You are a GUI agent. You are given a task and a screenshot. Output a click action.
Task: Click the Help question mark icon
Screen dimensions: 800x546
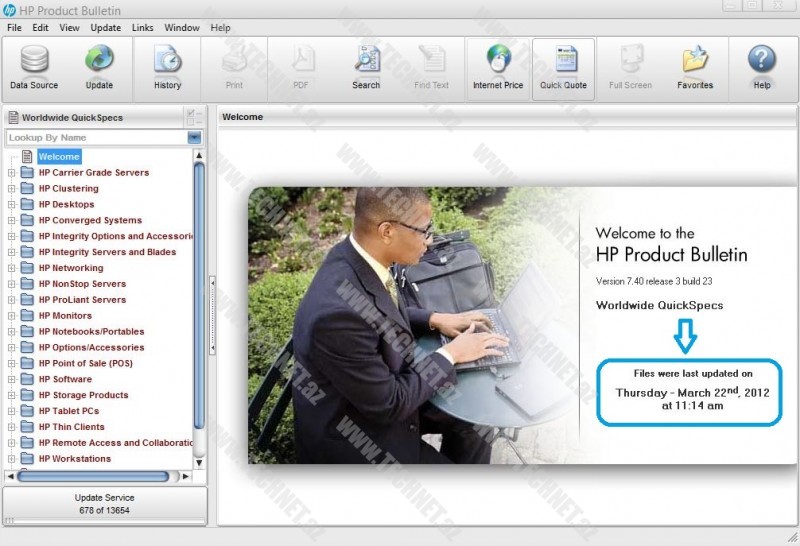762,58
